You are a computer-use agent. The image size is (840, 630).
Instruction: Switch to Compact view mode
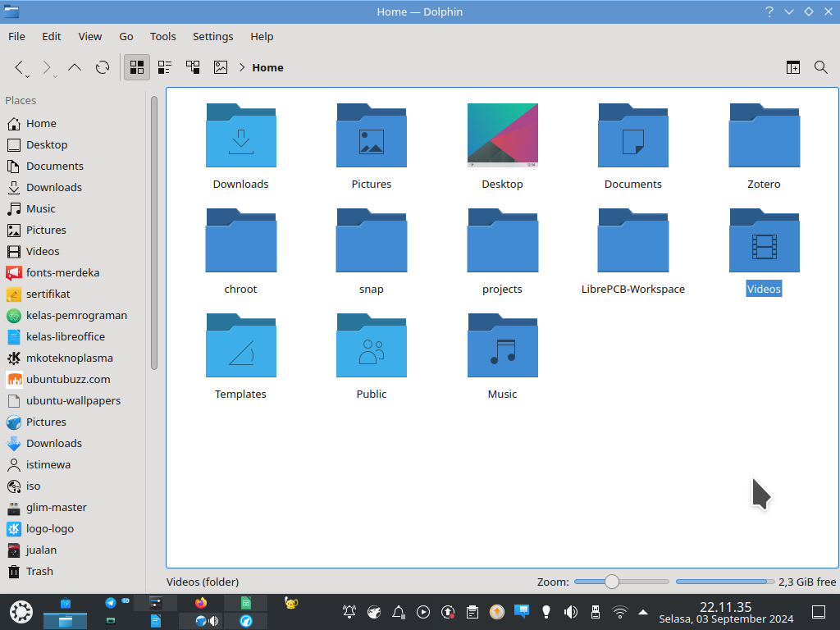164,67
